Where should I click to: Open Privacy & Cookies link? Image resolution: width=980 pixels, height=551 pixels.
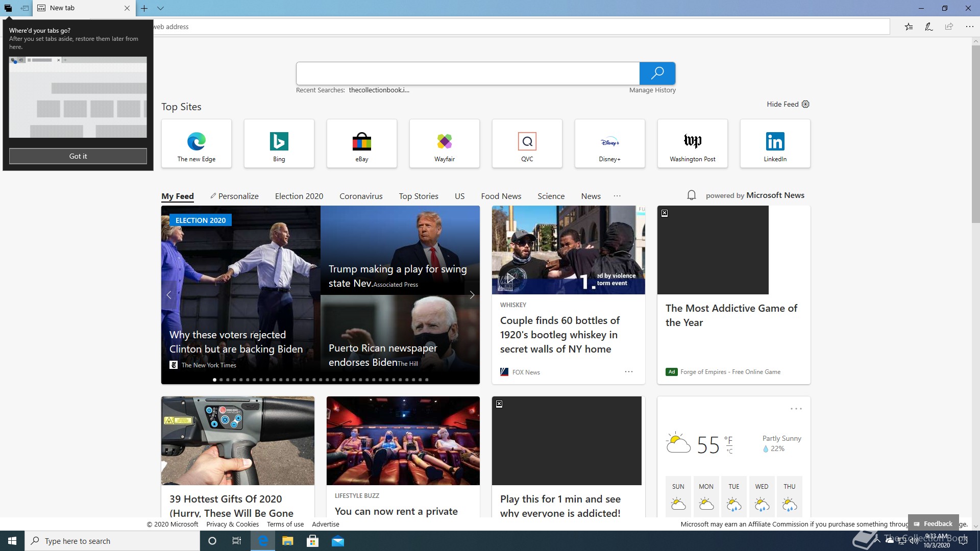[x=232, y=524]
